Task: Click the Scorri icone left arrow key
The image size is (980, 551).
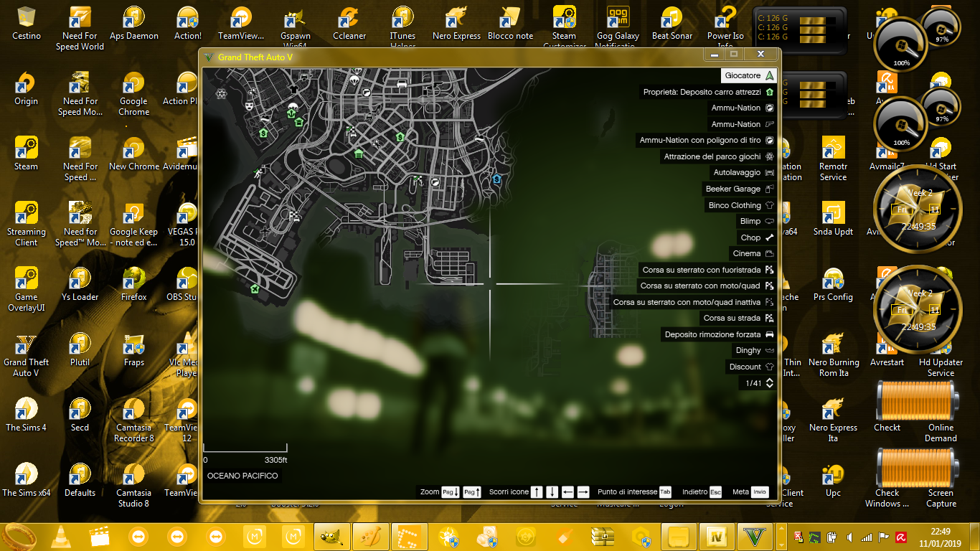Action: point(567,491)
